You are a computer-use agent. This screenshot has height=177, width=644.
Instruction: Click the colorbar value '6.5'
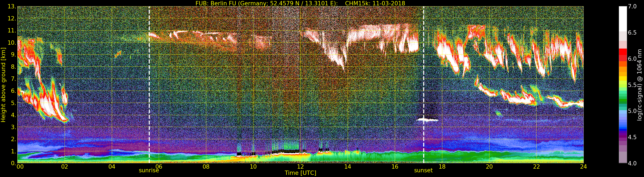click(x=632, y=33)
